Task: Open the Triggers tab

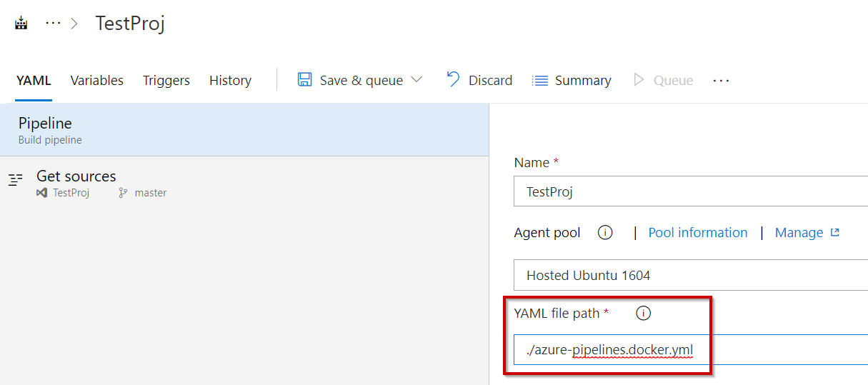Action: (x=166, y=81)
